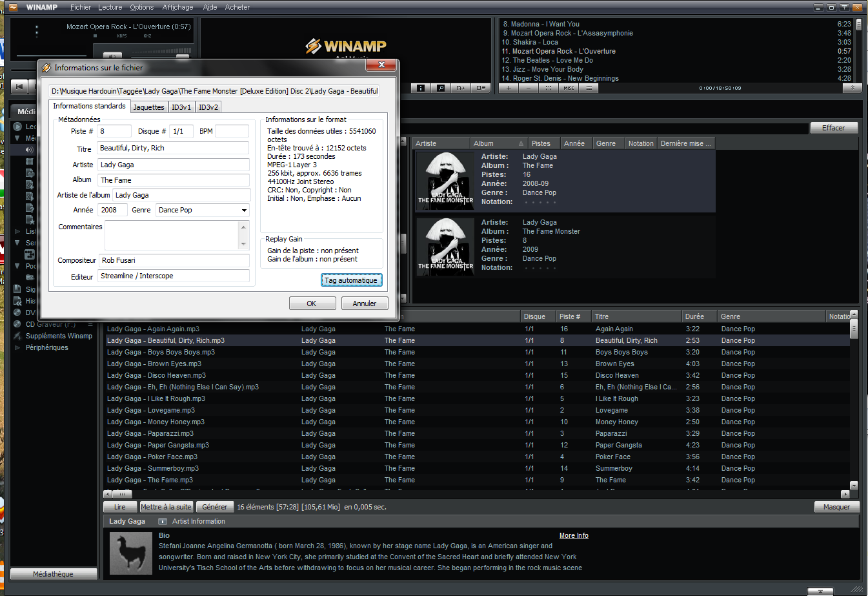This screenshot has height=596, width=868.
Task: Click the Artist Information icon beside Lady Gaga
Action: click(x=163, y=521)
